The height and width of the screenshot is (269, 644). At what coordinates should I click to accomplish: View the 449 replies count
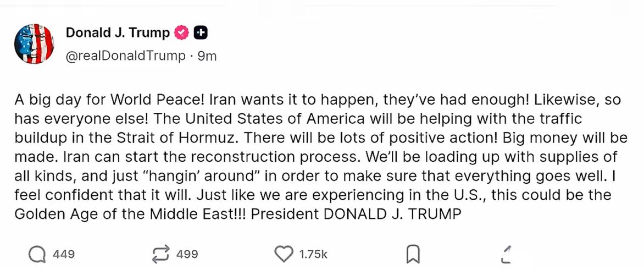64,254
